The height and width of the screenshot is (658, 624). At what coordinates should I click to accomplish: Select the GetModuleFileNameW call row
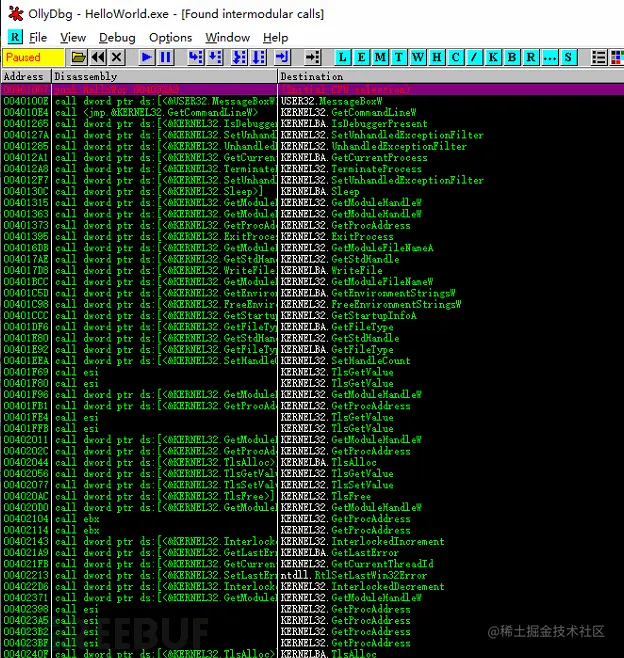[313, 282]
